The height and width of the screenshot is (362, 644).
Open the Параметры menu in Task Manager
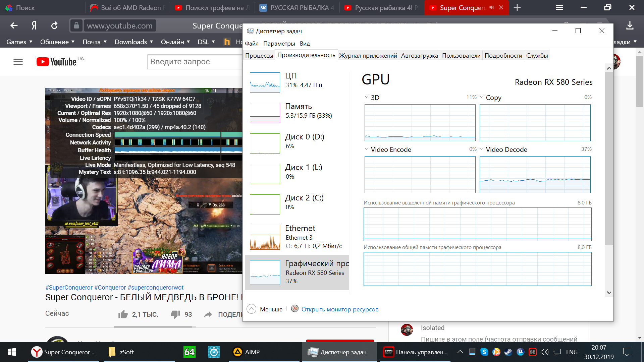[x=279, y=44]
